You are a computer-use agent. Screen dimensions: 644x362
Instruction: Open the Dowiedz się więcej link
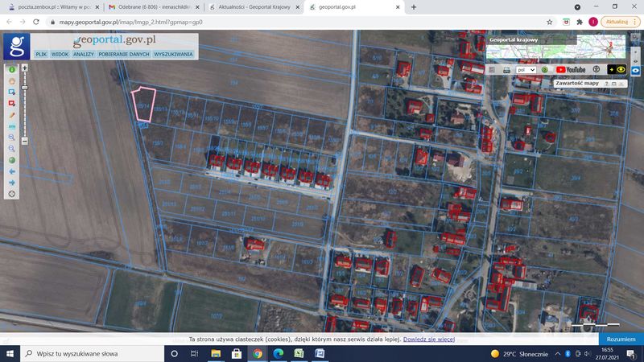click(429, 339)
